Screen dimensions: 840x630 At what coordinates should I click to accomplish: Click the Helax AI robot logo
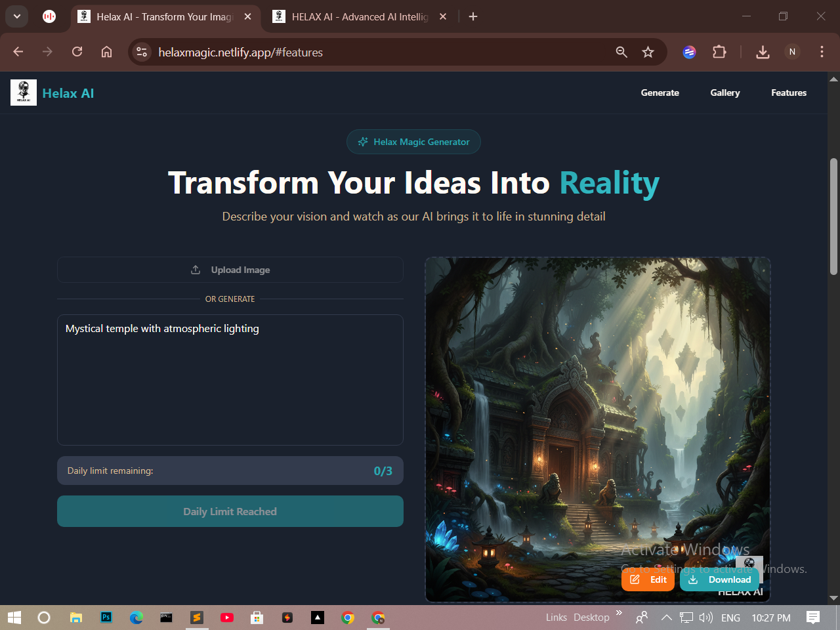(x=23, y=93)
